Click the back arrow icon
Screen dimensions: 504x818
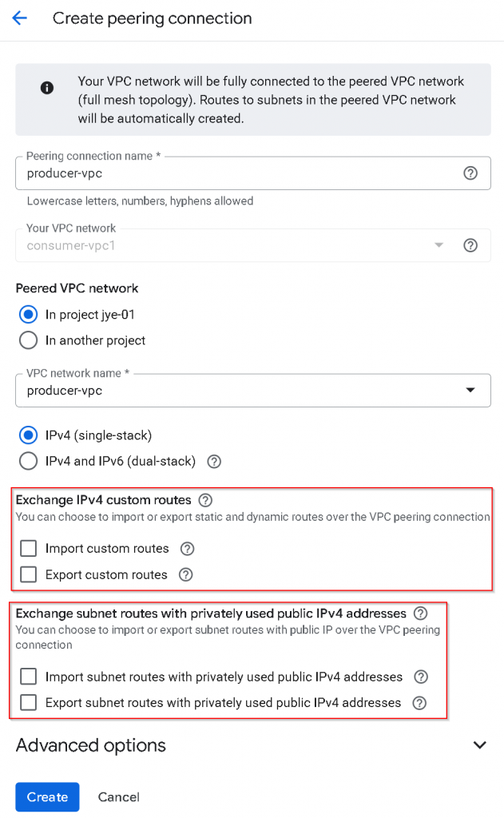(20, 18)
